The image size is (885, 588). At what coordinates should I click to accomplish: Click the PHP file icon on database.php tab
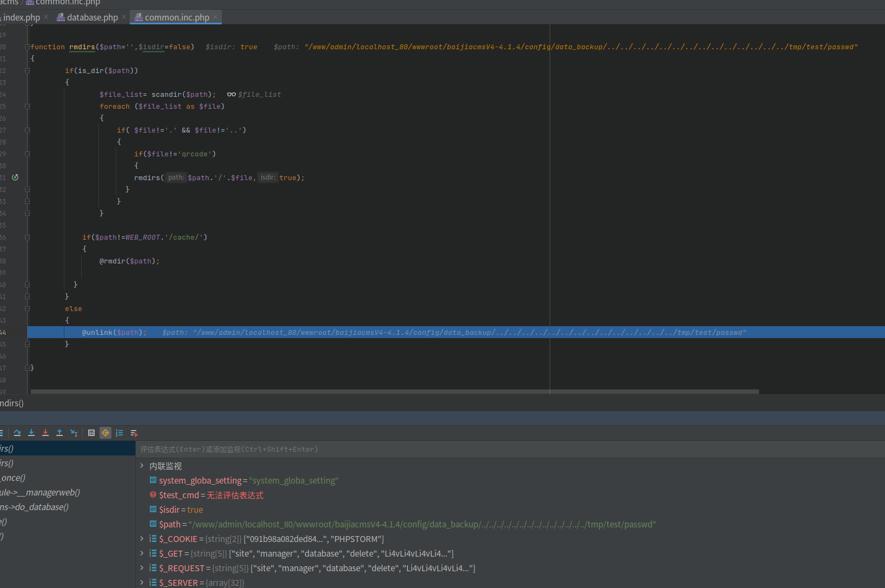(61, 18)
